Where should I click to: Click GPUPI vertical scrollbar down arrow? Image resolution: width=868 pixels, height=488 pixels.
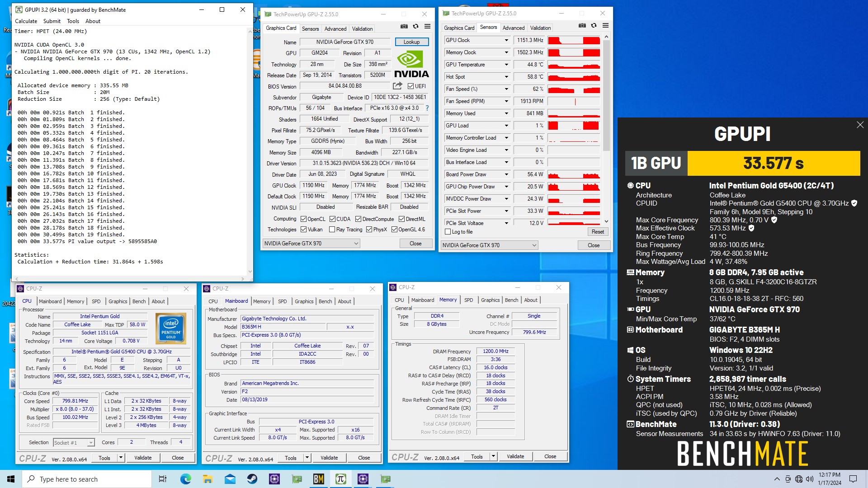[250, 272]
